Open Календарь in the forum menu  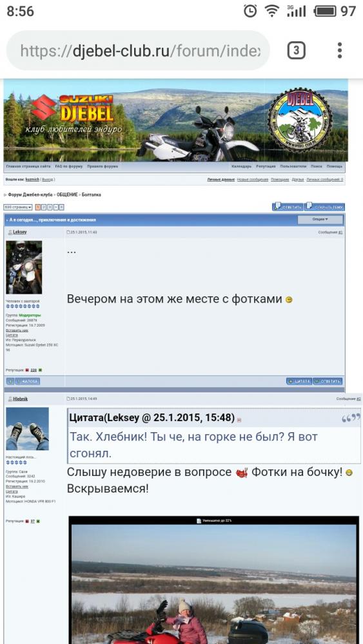click(x=241, y=166)
